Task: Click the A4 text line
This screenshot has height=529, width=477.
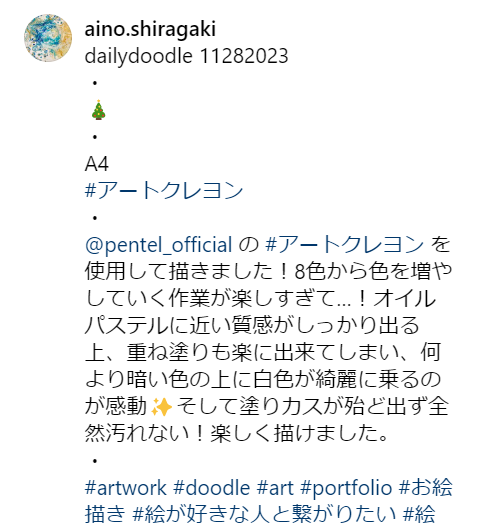Action: 97,164
